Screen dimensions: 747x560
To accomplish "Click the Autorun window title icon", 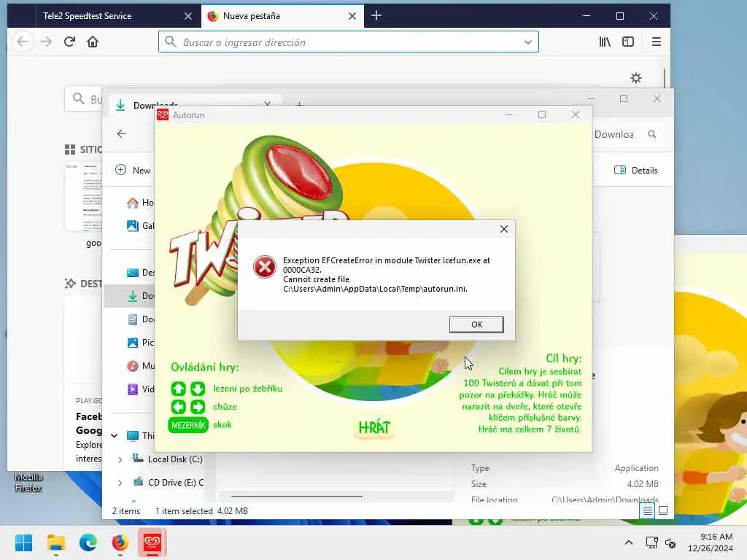I will (163, 114).
